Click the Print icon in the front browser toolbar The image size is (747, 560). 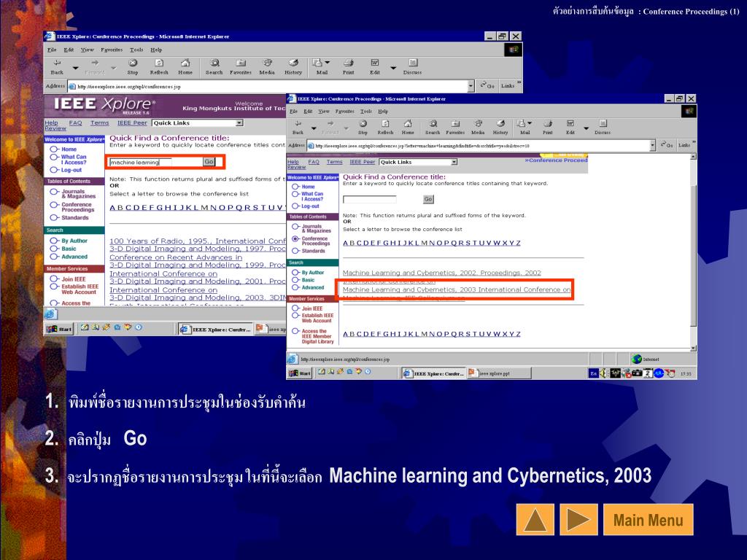[548, 124]
